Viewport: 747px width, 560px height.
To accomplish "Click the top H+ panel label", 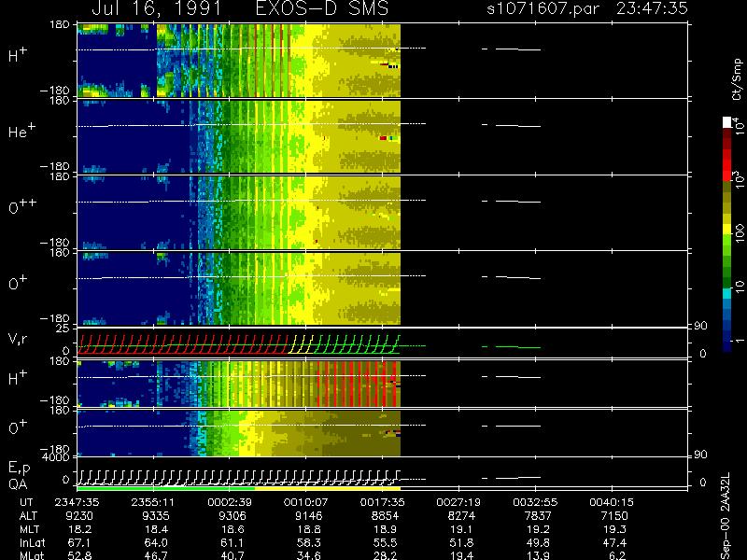I will [18, 55].
